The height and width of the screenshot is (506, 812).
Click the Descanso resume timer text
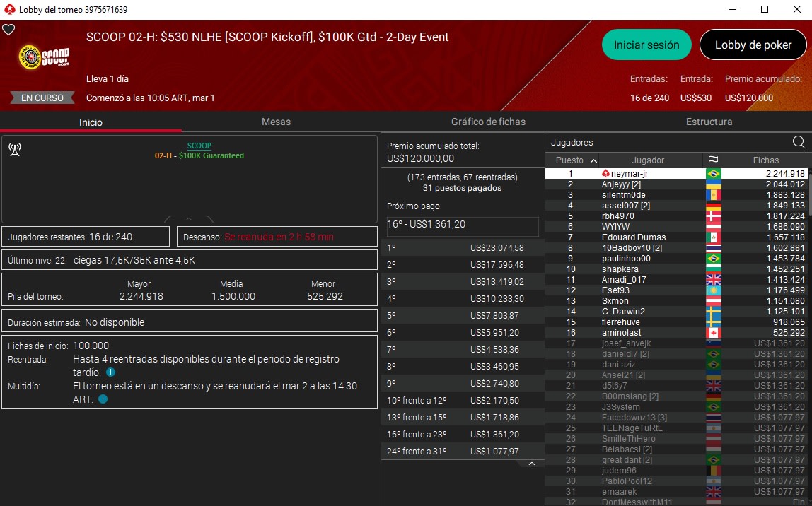click(279, 237)
